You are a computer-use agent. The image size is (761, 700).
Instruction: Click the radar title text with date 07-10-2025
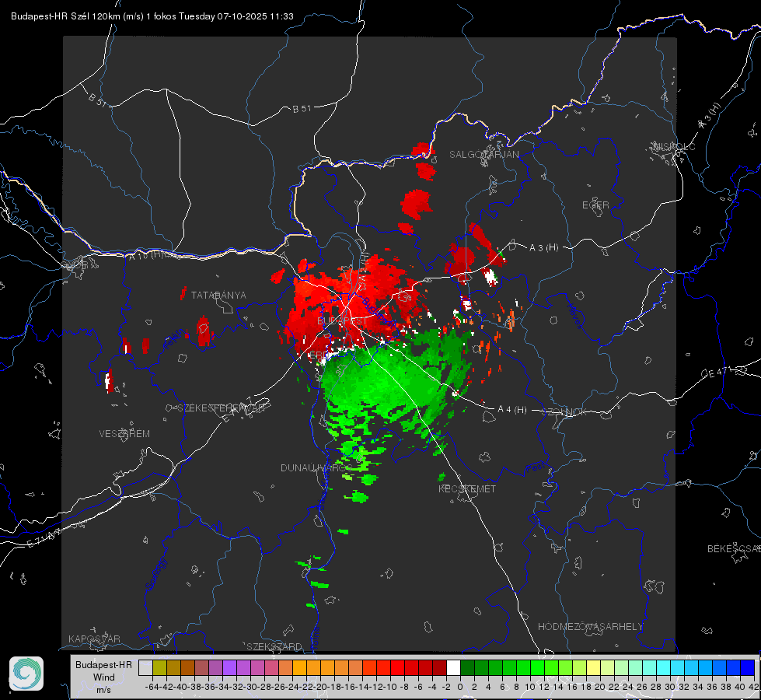[152, 16]
